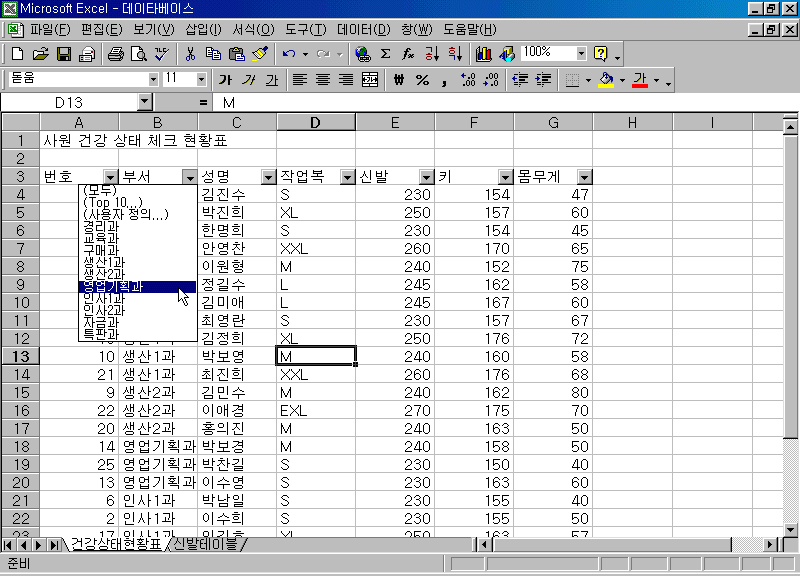
Task: Click the Cut scissors icon
Action: 189,54
